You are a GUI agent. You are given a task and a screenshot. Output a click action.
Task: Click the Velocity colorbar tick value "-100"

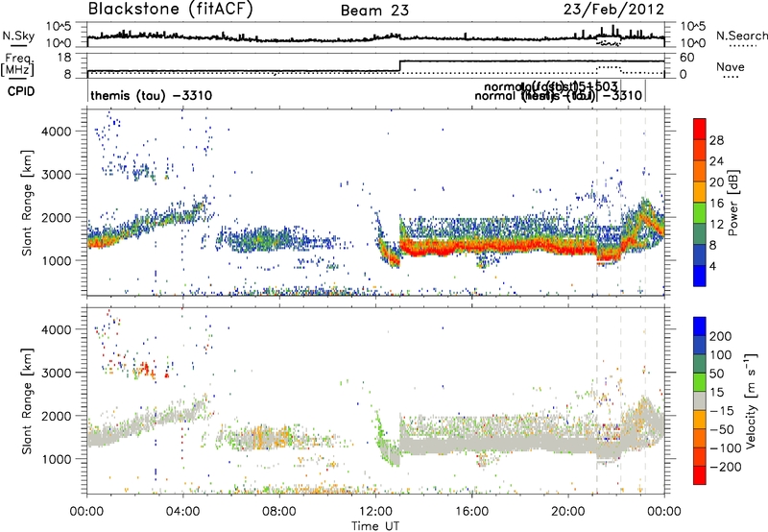point(725,447)
